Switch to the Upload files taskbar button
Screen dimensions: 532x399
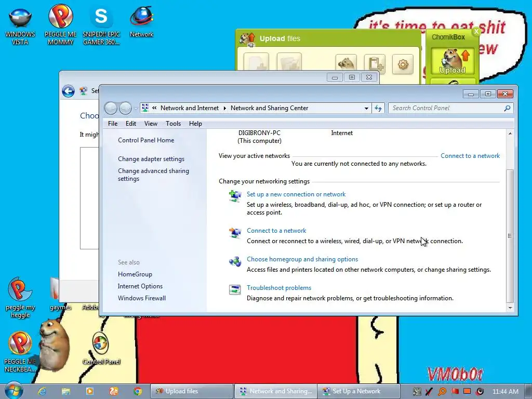pyautogui.click(x=192, y=391)
